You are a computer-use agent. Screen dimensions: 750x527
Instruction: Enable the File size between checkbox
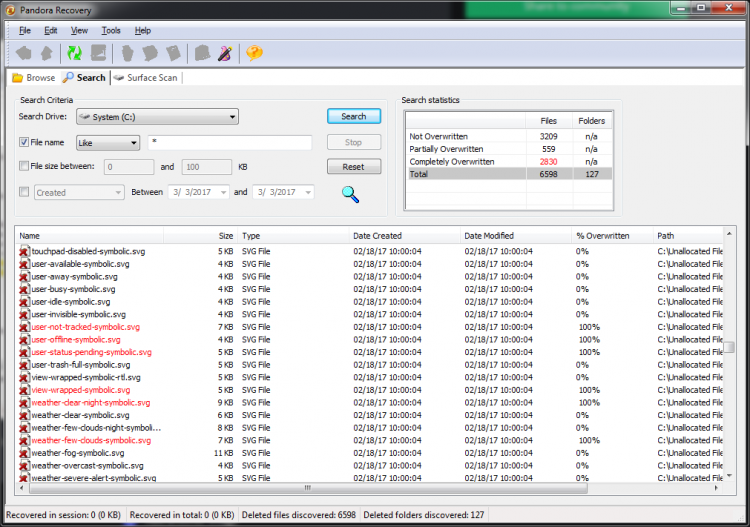coord(24,166)
